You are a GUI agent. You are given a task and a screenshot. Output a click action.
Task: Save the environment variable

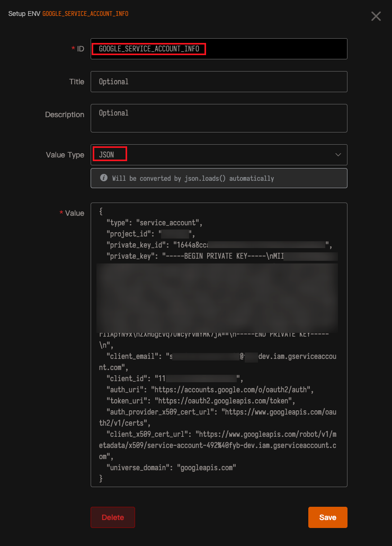[x=327, y=517]
